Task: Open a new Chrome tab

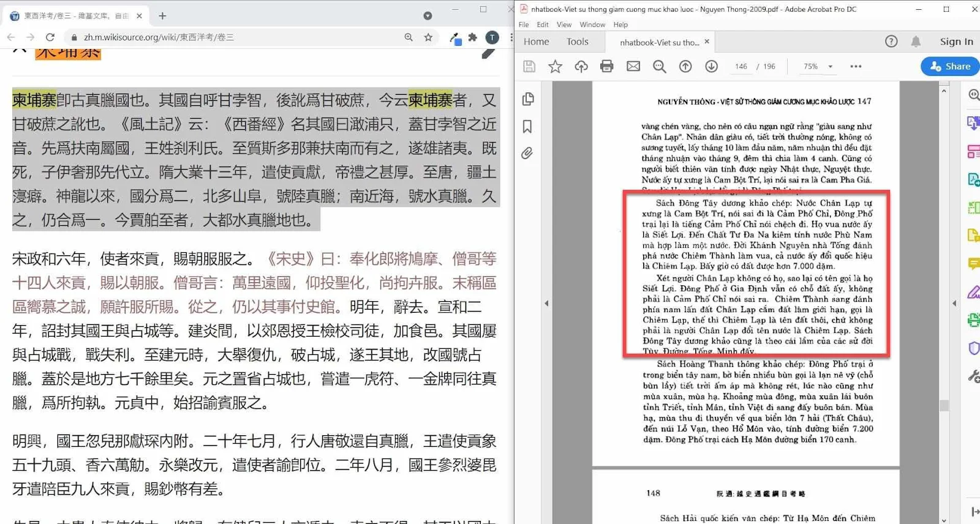Action: tap(162, 16)
